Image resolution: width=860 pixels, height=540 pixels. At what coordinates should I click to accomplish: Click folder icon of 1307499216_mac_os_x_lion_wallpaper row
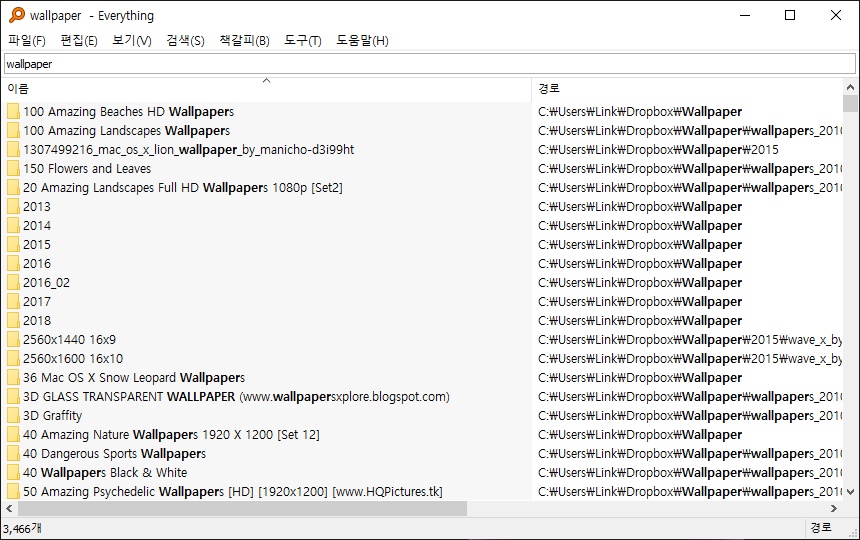click(x=13, y=150)
